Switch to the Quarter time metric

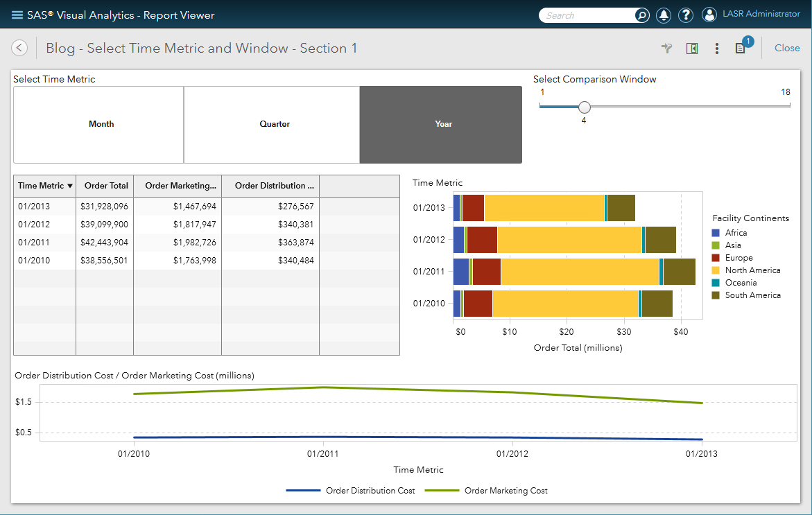pos(275,124)
